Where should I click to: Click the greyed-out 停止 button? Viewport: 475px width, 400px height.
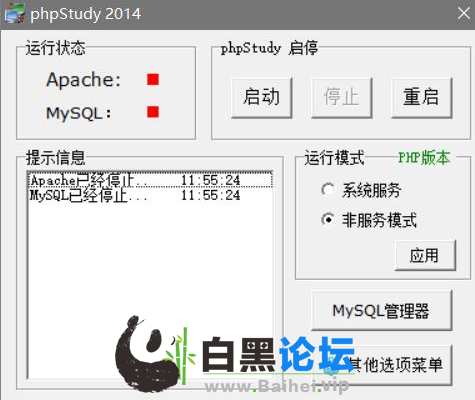341,97
